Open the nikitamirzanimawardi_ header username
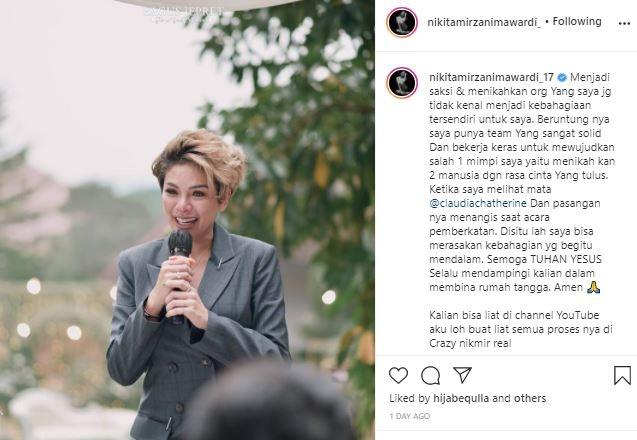 484,22
